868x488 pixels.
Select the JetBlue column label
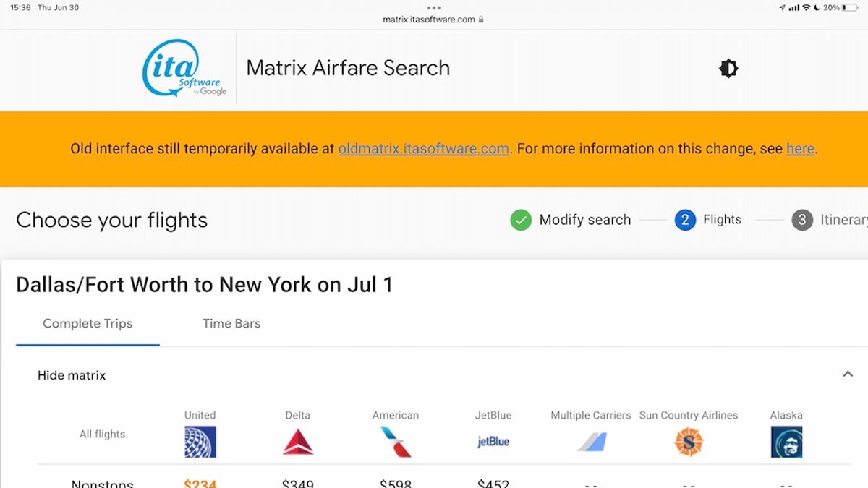tap(493, 415)
